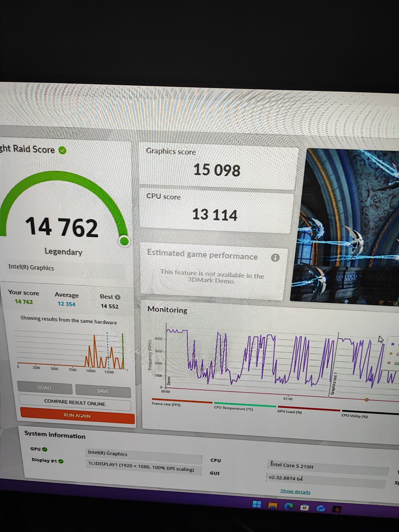The image size is (399, 532).
Task: Click the purple legend dot beside the monitoring chart
Action: point(392,345)
